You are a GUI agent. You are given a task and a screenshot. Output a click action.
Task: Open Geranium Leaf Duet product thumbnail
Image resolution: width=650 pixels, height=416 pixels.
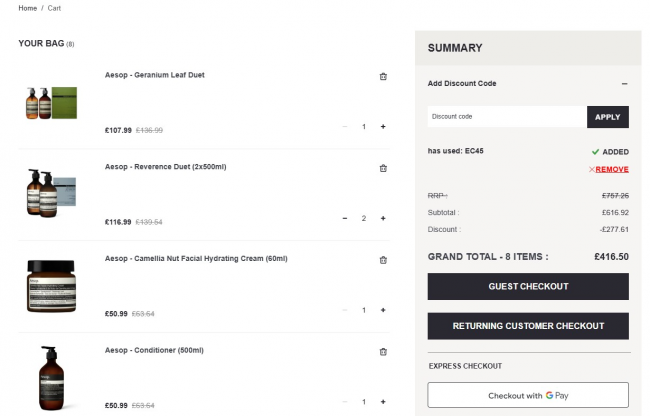(51, 104)
